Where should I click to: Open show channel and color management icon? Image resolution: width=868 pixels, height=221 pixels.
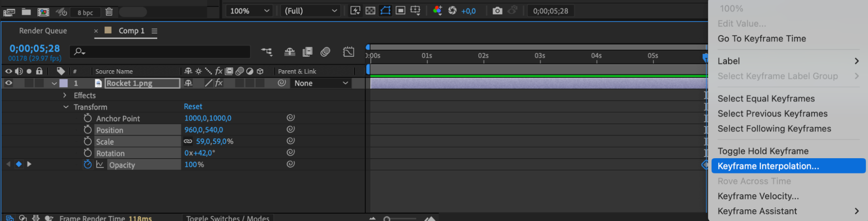coord(438,10)
